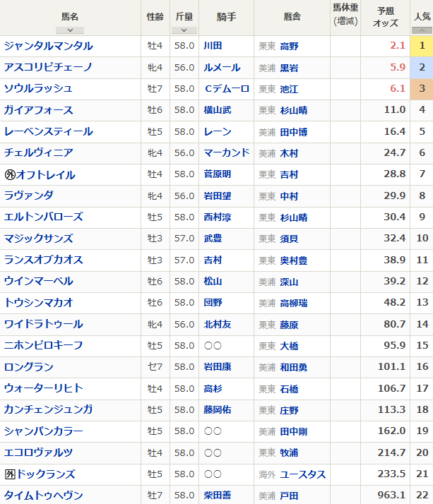Click the boxed 外 icon beside ドックランズ
Viewport: 433px width, 504px height.
point(11,474)
